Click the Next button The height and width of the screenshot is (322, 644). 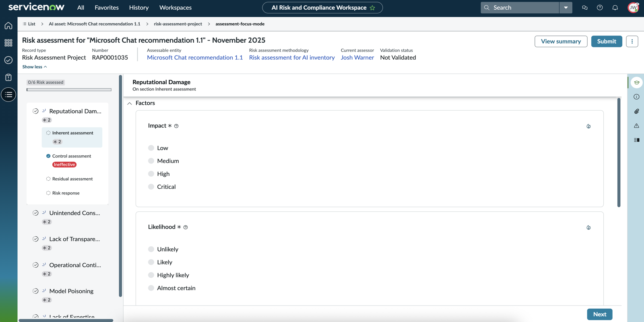click(x=600, y=314)
